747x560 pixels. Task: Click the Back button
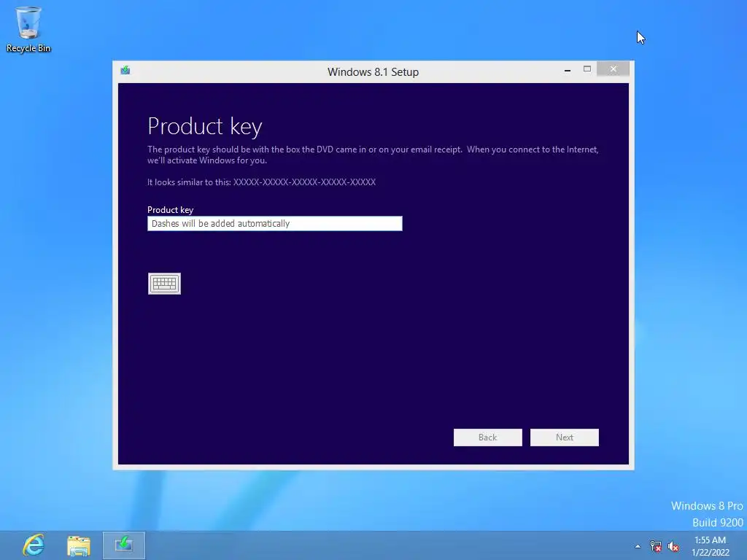point(488,437)
